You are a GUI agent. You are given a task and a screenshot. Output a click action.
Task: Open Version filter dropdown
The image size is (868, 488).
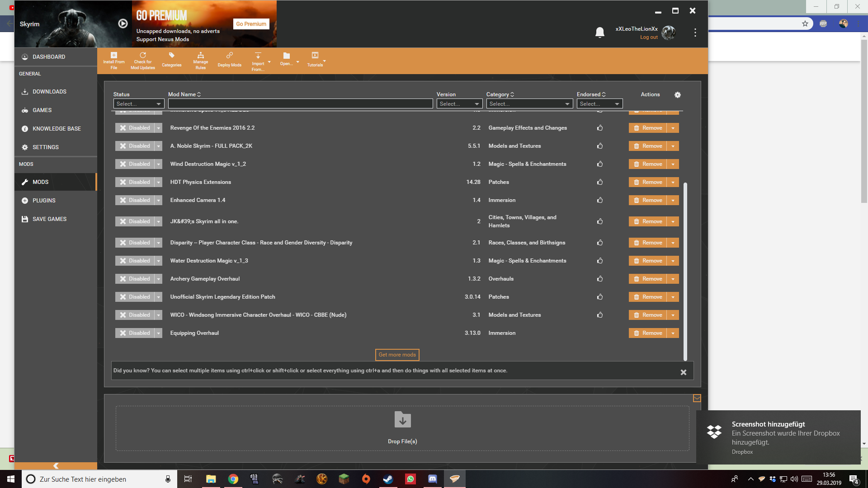[x=459, y=104]
